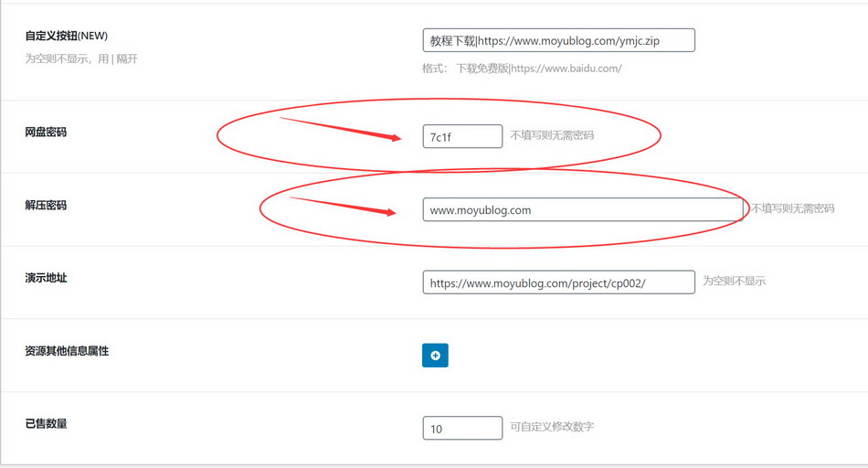
Task: Click hint text 为空则不显示，用 | 隔开
Action: pos(81,58)
